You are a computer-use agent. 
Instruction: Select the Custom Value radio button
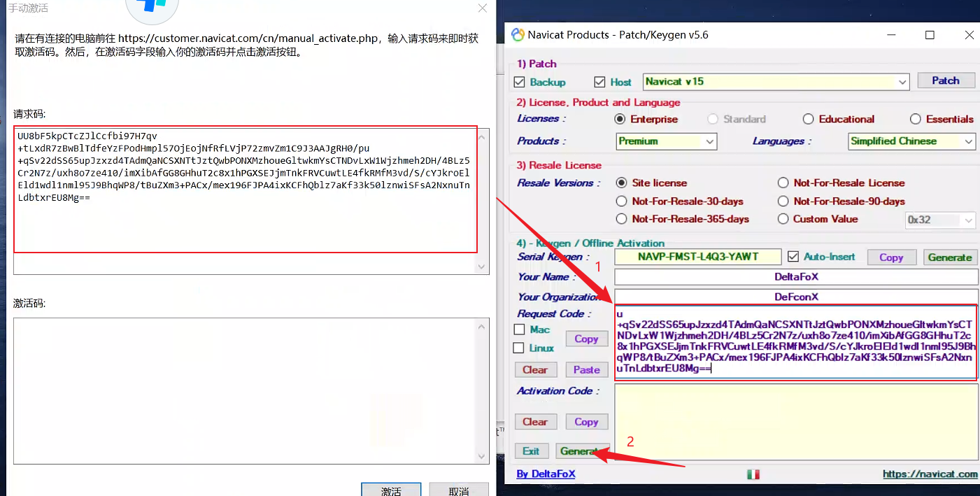pos(783,219)
